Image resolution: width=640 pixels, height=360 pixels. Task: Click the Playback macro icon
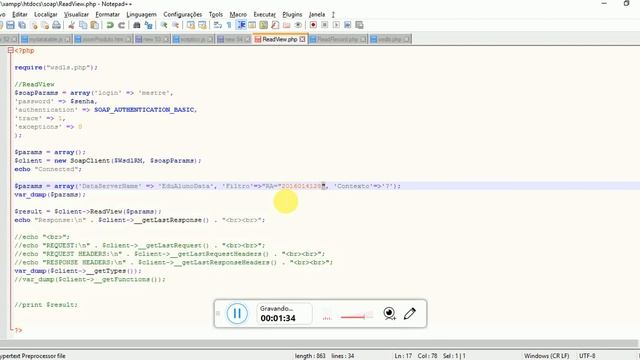click(x=336, y=25)
